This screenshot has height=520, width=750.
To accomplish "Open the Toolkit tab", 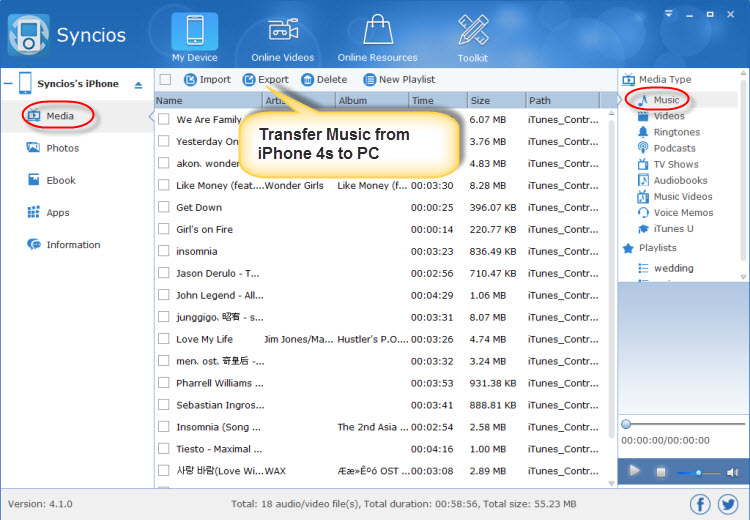I will coord(473,38).
